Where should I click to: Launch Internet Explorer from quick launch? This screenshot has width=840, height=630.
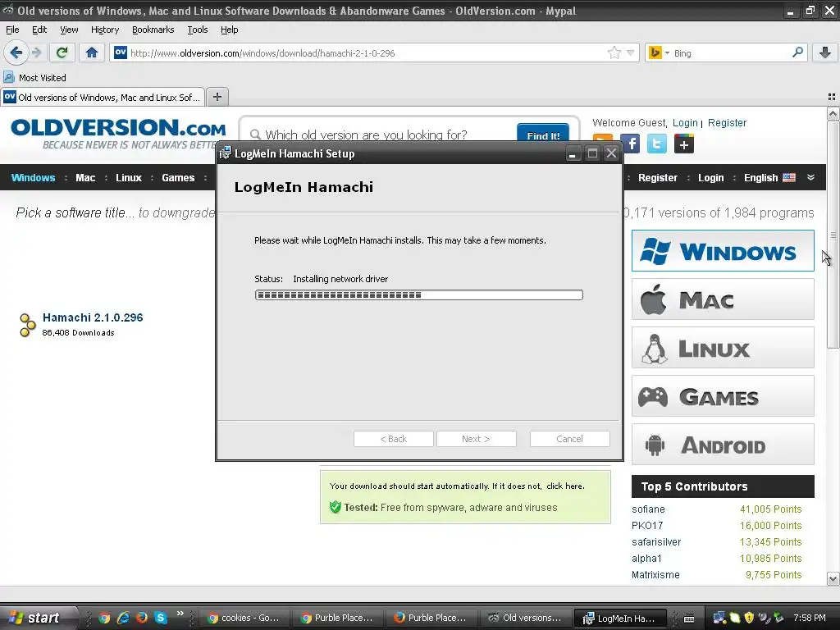pyautogui.click(x=123, y=618)
